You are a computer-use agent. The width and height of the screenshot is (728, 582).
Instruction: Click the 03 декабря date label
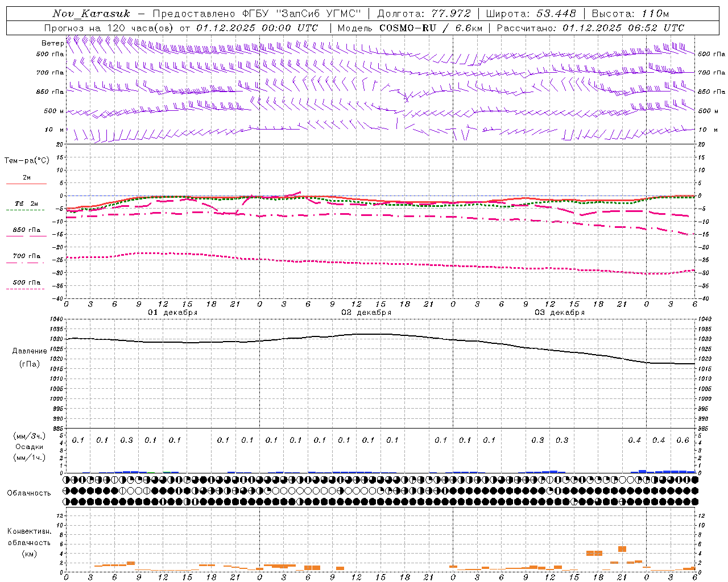pos(560,313)
